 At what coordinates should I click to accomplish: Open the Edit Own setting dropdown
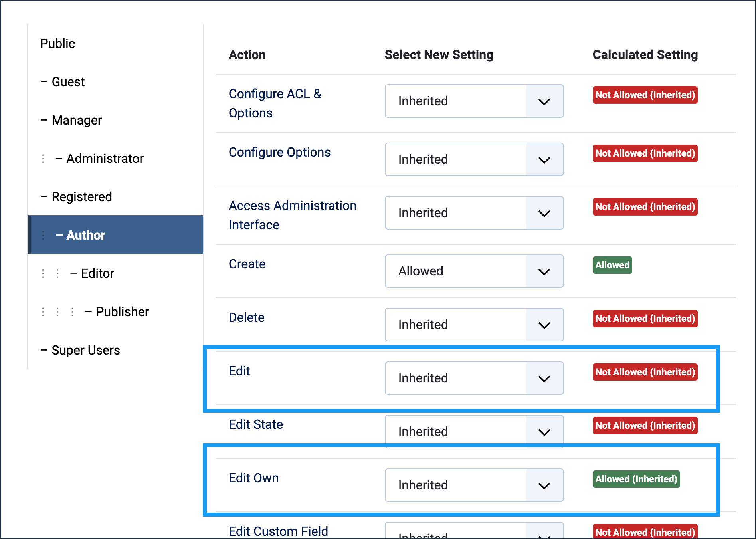[474, 485]
